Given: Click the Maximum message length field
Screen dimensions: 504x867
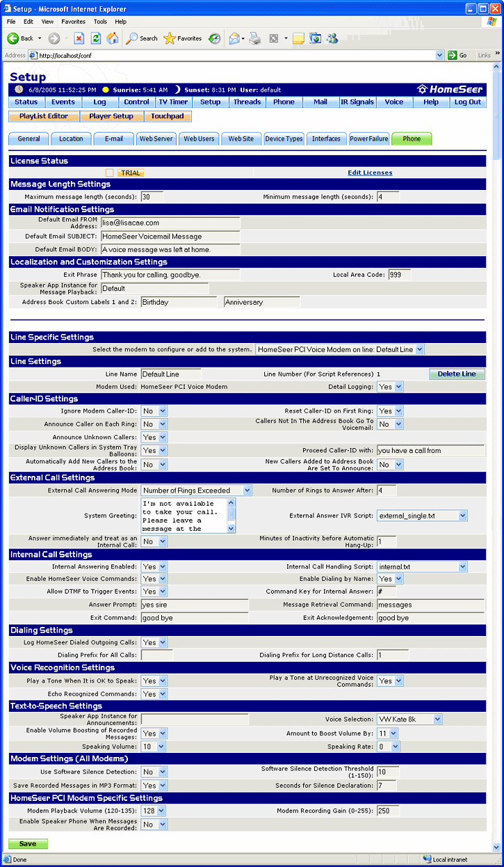Looking at the screenshot, I should [x=152, y=197].
